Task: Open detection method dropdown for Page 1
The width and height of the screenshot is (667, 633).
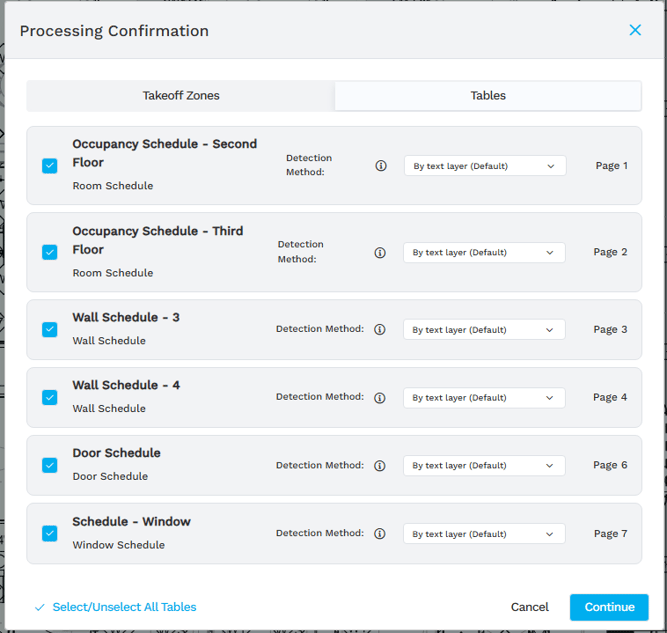Action: (x=485, y=166)
